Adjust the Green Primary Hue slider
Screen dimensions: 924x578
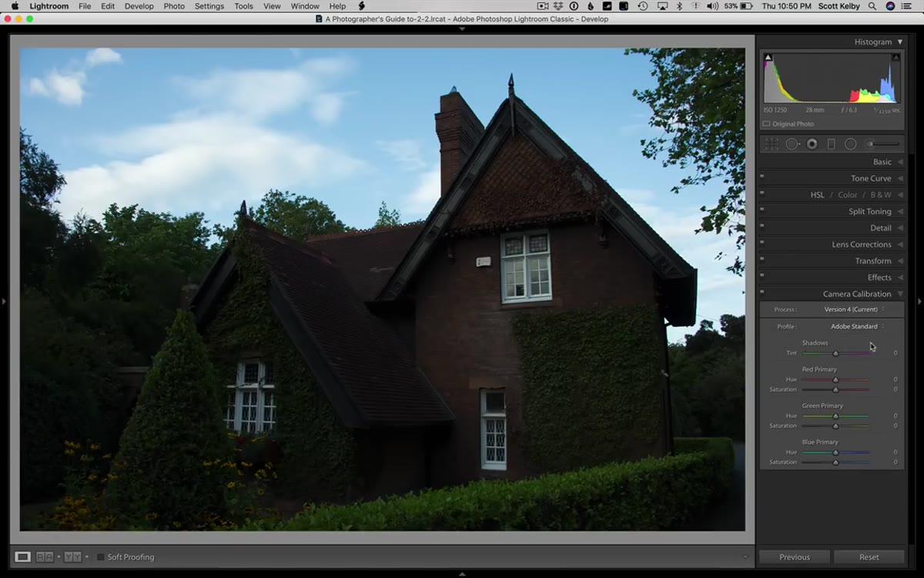point(835,416)
